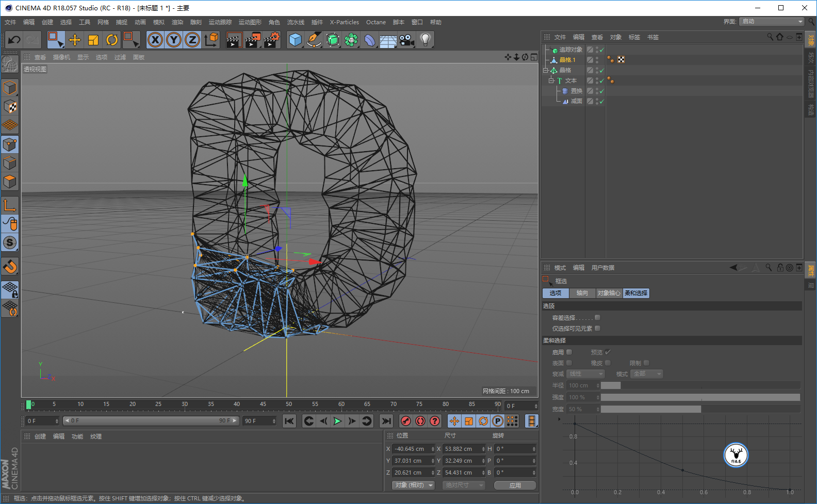Image resolution: width=817 pixels, height=504 pixels.
Task: Toggle the 预览 checkbox
Action: pos(608,352)
